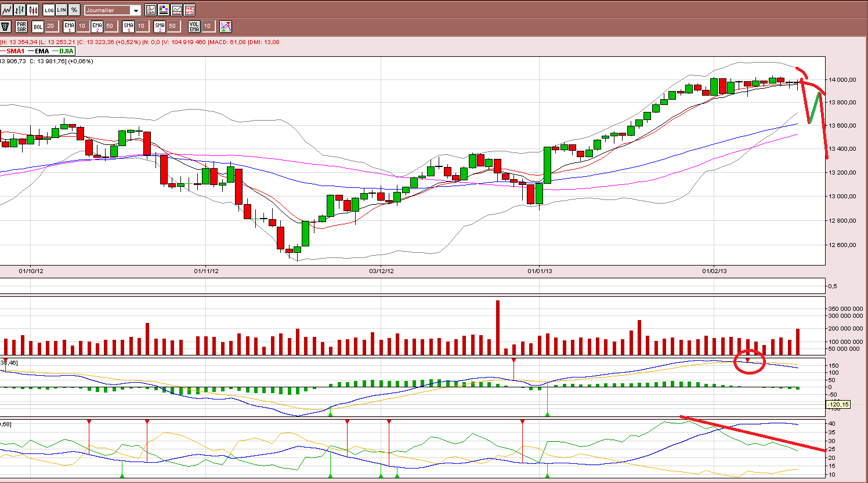
Task: Click the chart with volume layout icon
Action: (176, 10)
